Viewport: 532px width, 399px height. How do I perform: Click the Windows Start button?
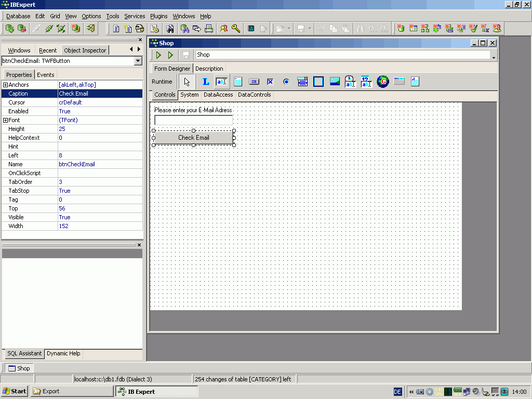click(x=15, y=392)
